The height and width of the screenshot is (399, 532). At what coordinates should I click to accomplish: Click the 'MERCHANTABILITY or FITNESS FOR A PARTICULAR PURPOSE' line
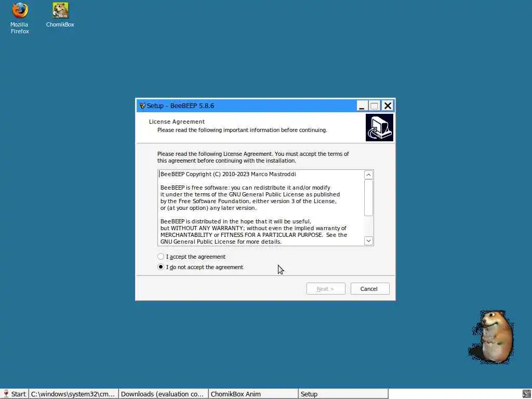[242, 235]
